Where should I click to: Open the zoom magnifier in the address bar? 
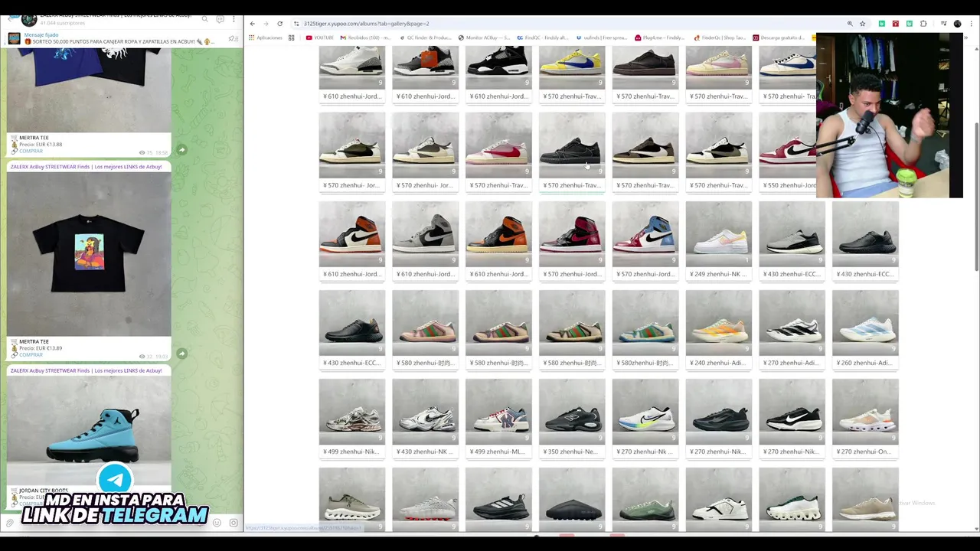point(850,24)
